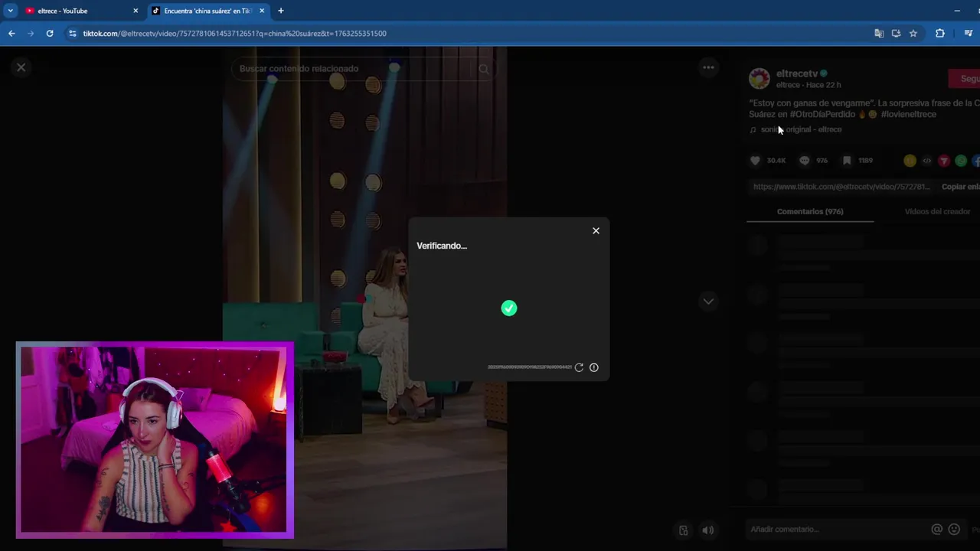
Task: Bookmark this page with the star
Action: coord(913,34)
